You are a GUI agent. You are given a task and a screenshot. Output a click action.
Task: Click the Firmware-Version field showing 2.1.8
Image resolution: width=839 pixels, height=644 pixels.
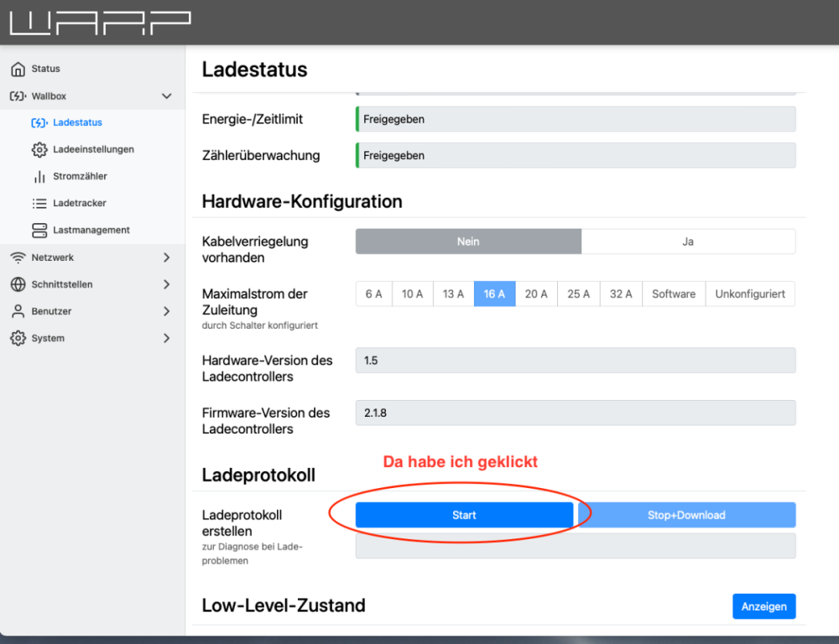(575, 413)
